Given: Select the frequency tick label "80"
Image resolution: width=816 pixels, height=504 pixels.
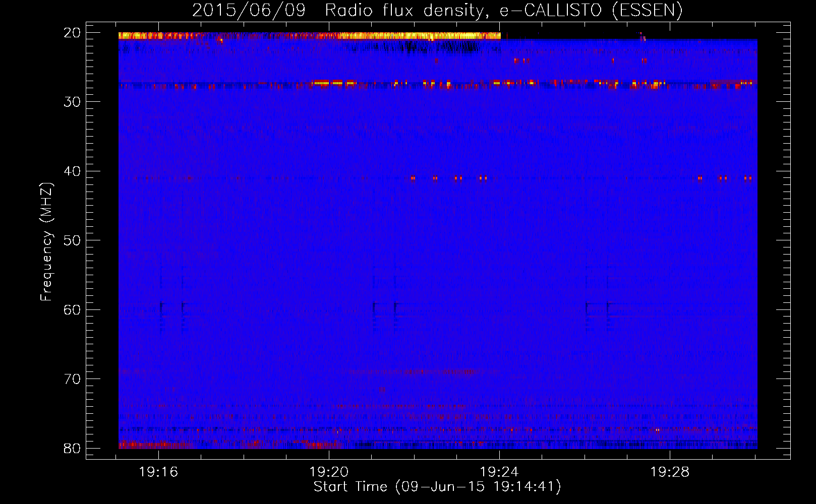Looking at the screenshot, I should 73,448.
